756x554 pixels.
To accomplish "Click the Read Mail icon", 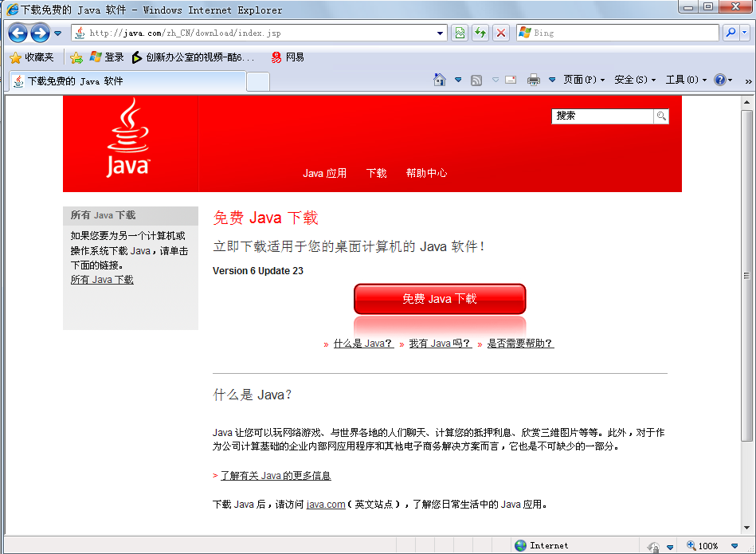I will click(511, 80).
